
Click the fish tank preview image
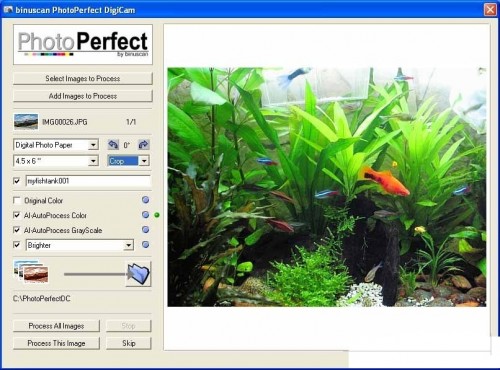coord(327,187)
